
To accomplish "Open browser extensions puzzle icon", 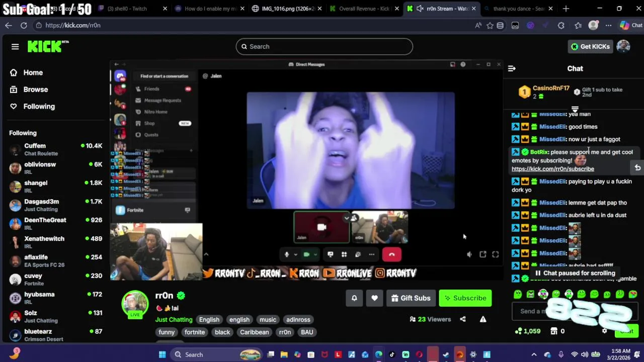I will (x=561, y=25).
